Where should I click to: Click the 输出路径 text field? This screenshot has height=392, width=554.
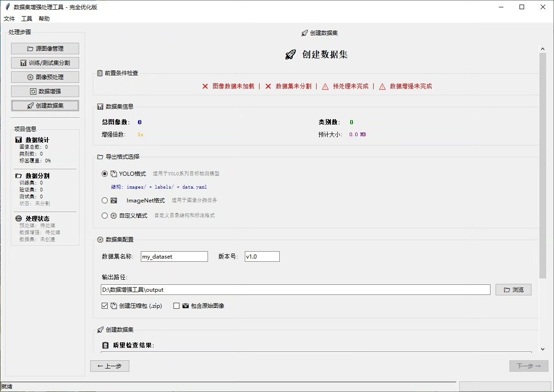295,290
